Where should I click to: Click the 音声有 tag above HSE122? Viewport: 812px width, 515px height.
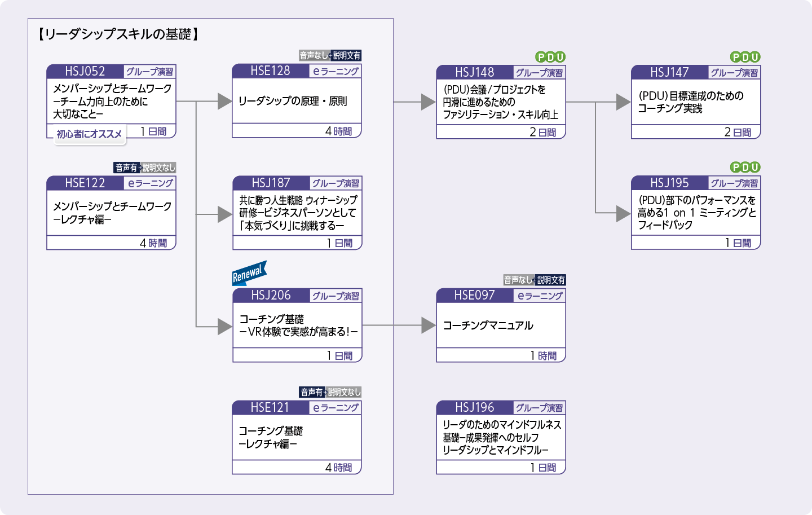[x=126, y=168]
